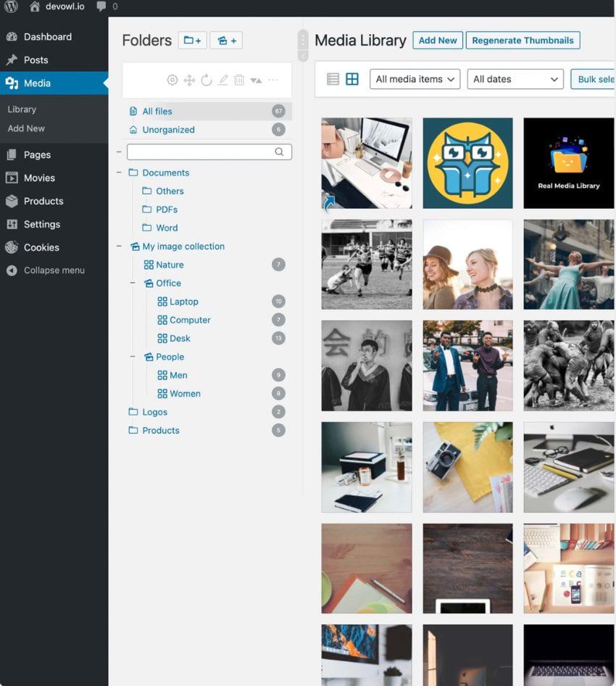
Task: Open Settings in the admin menu
Action: pyautogui.click(x=54, y=225)
